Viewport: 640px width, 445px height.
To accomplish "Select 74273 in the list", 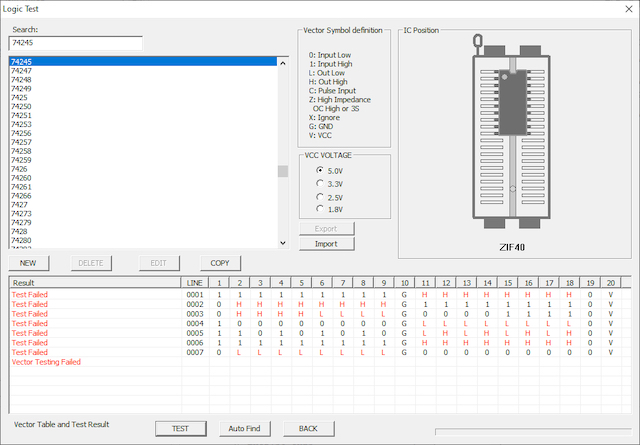I will pyautogui.click(x=21, y=214).
